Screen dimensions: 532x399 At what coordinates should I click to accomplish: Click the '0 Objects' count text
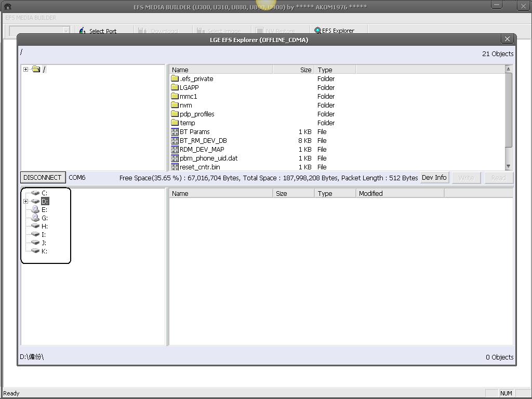coord(499,357)
